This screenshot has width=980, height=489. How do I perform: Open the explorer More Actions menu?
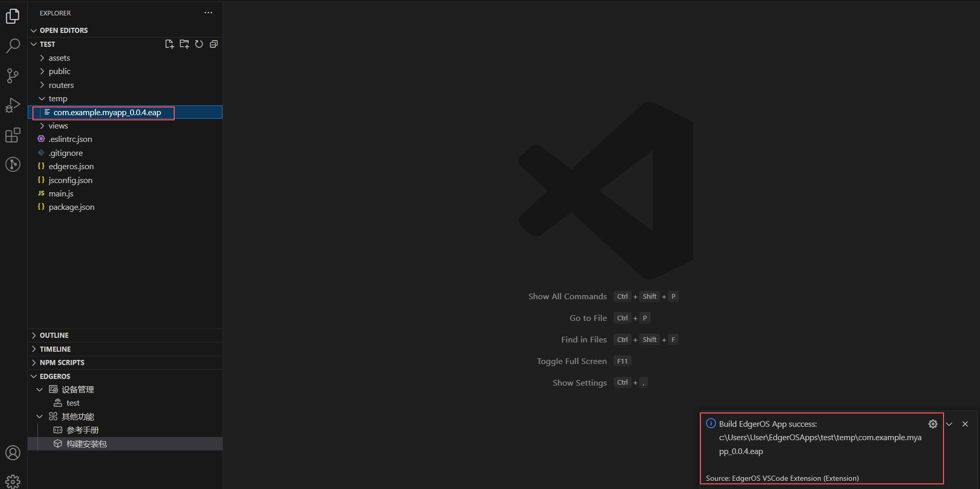208,13
